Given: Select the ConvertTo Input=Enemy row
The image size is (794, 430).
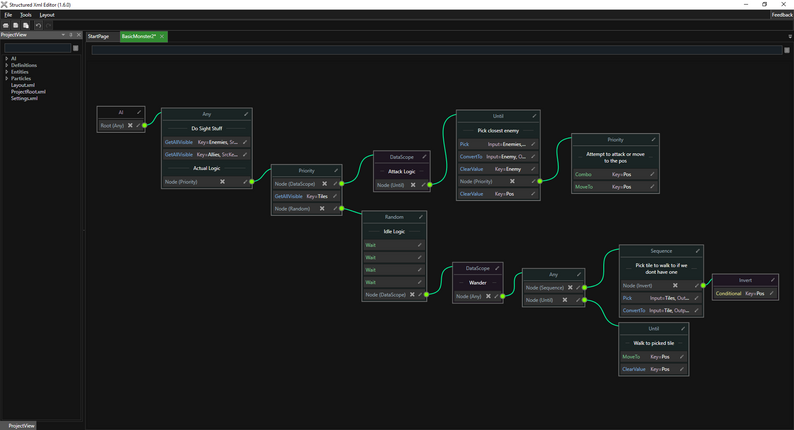Looking at the screenshot, I should click(x=497, y=157).
